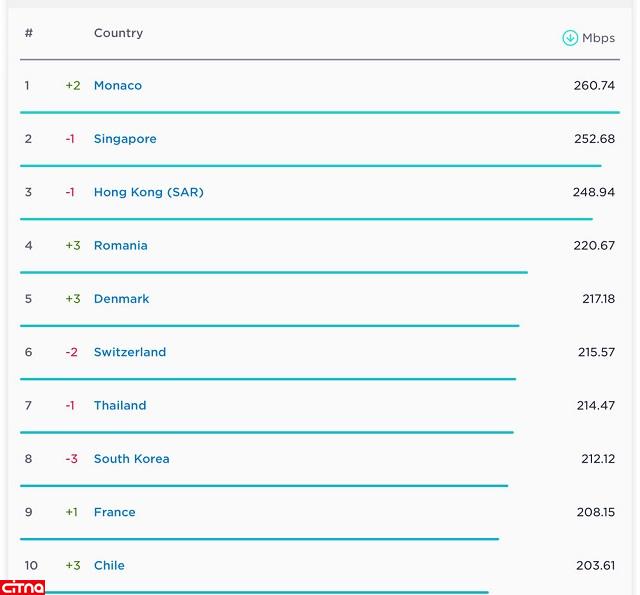Click the -3 rank change for South Korea
640x595 pixels.
pos(71,459)
